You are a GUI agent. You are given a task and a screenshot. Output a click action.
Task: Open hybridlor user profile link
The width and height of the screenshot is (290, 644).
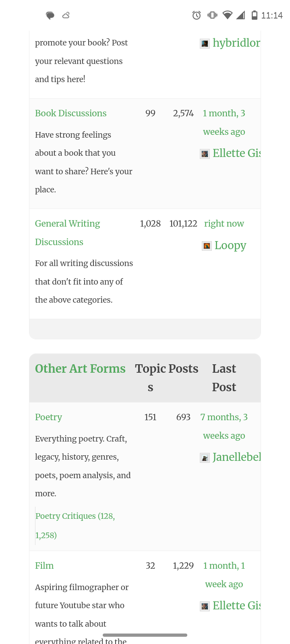click(236, 43)
